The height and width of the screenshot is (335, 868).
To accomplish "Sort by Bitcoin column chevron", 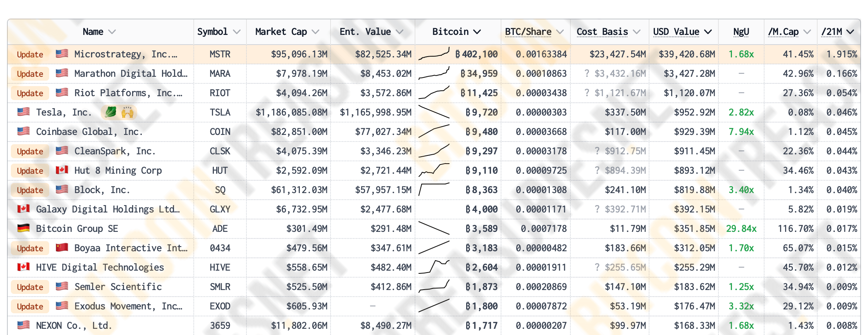I will click(x=477, y=32).
